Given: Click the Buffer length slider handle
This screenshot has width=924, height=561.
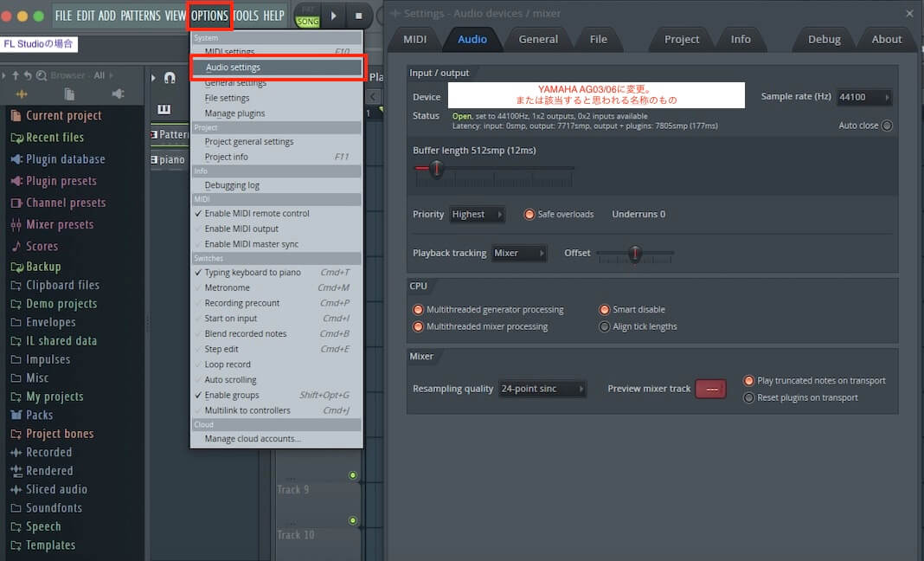Looking at the screenshot, I should [437, 169].
